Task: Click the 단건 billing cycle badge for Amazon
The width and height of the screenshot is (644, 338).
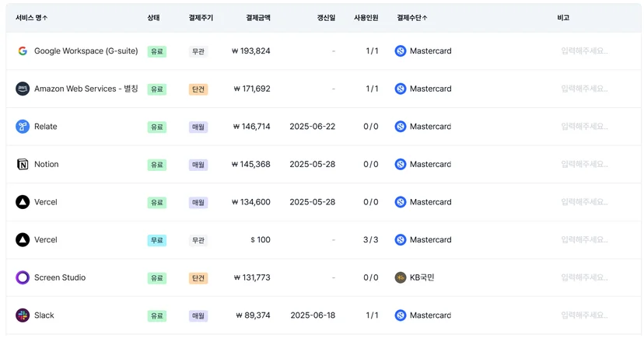Action: [x=198, y=89]
